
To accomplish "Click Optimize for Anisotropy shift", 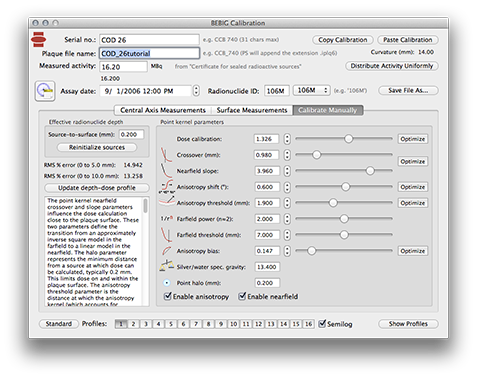I will [413, 187].
